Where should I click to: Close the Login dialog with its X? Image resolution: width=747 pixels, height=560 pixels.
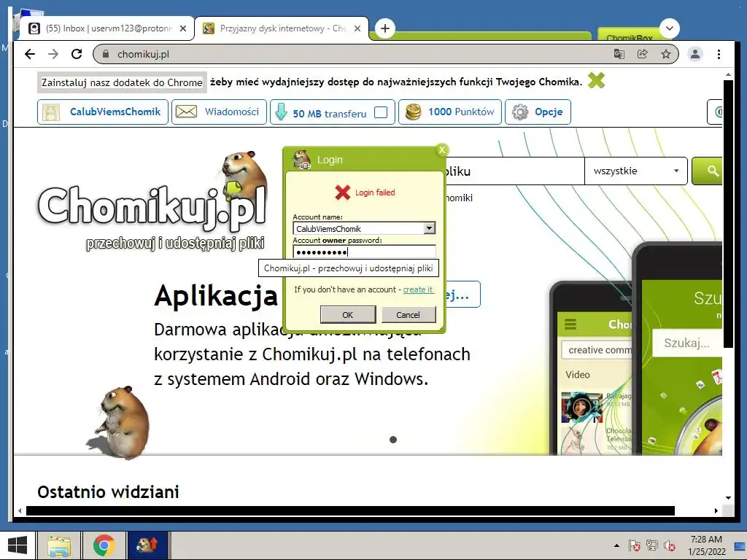(441, 150)
